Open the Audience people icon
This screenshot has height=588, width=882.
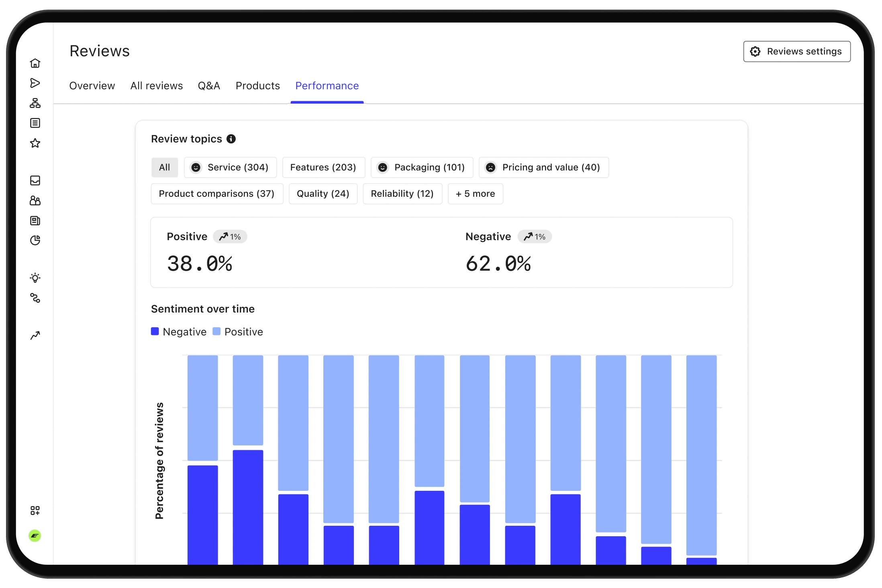click(x=35, y=200)
